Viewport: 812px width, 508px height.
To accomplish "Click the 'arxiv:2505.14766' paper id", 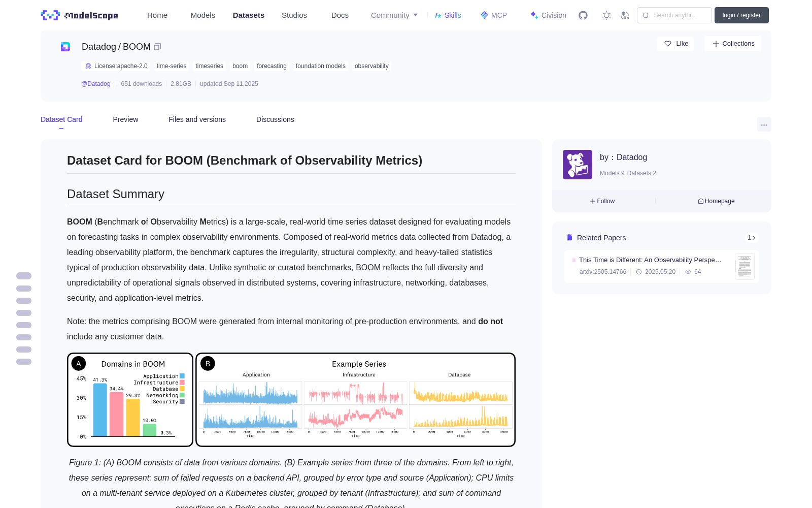I will pyautogui.click(x=603, y=272).
